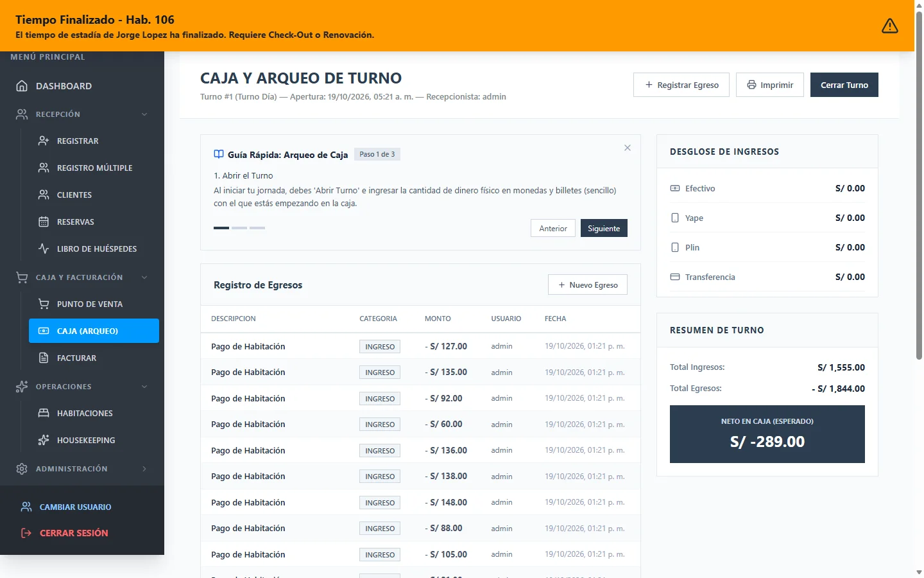Go to Habitaciones menu item
This screenshot has width=924, height=578.
click(94, 413)
